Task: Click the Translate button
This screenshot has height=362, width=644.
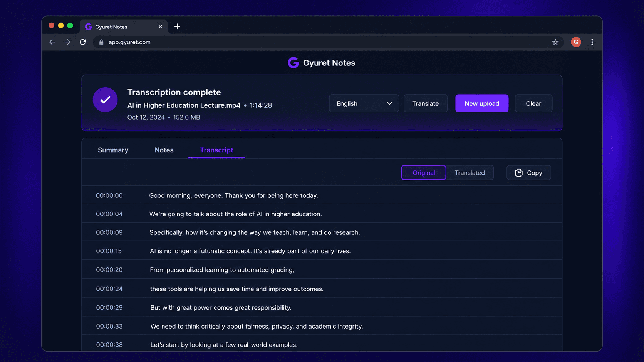Action: [425, 103]
